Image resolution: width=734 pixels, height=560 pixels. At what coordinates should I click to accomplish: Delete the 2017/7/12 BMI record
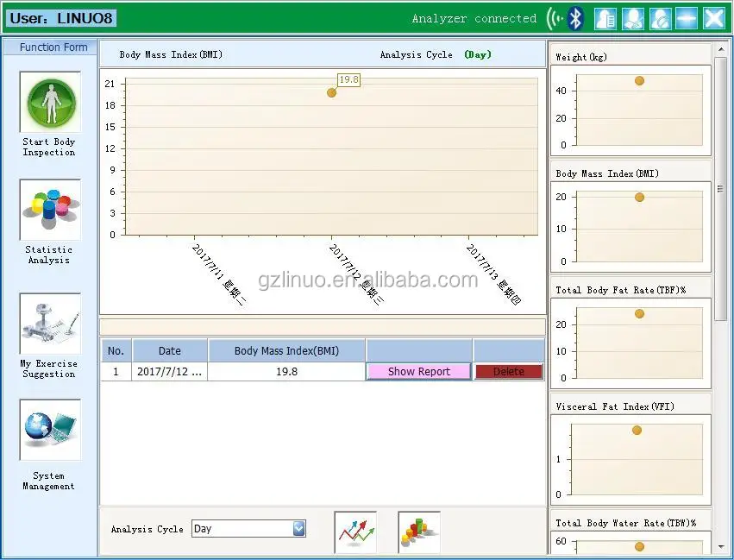(508, 372)
